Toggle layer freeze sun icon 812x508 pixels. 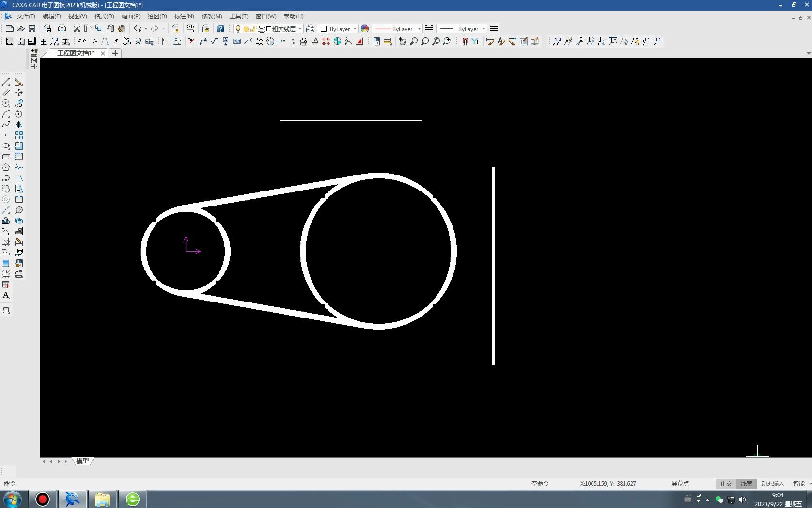point(246,29)
